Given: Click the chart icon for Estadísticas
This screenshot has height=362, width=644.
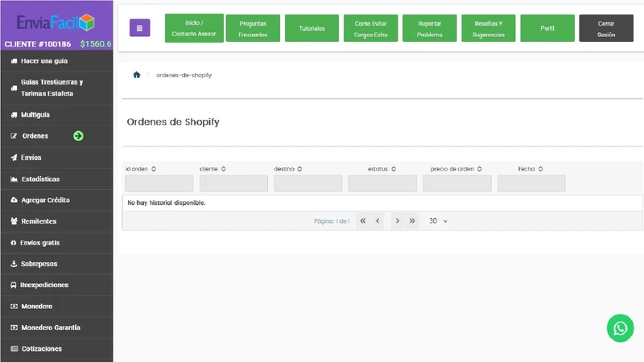Looking at the screenshot, I should 14,179.
